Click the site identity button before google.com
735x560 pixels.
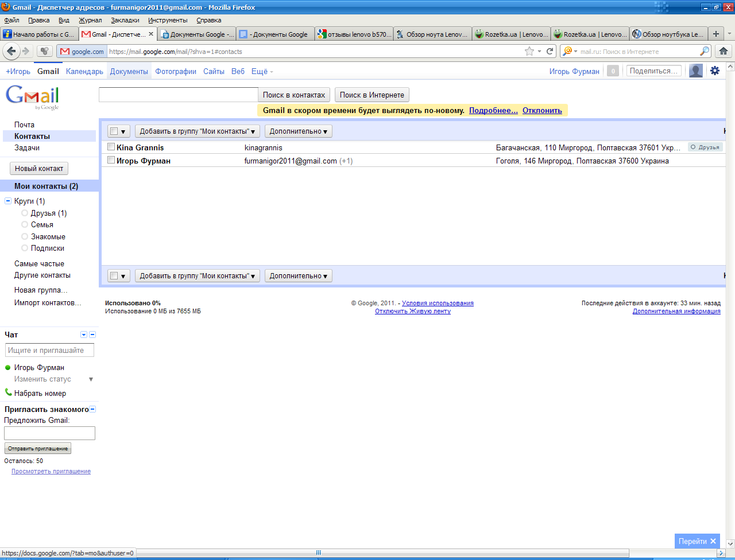tap(83, 51)
